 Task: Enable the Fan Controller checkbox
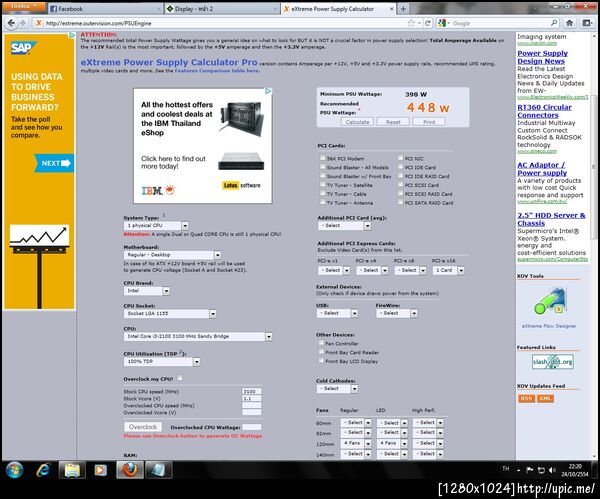(321, 343)
